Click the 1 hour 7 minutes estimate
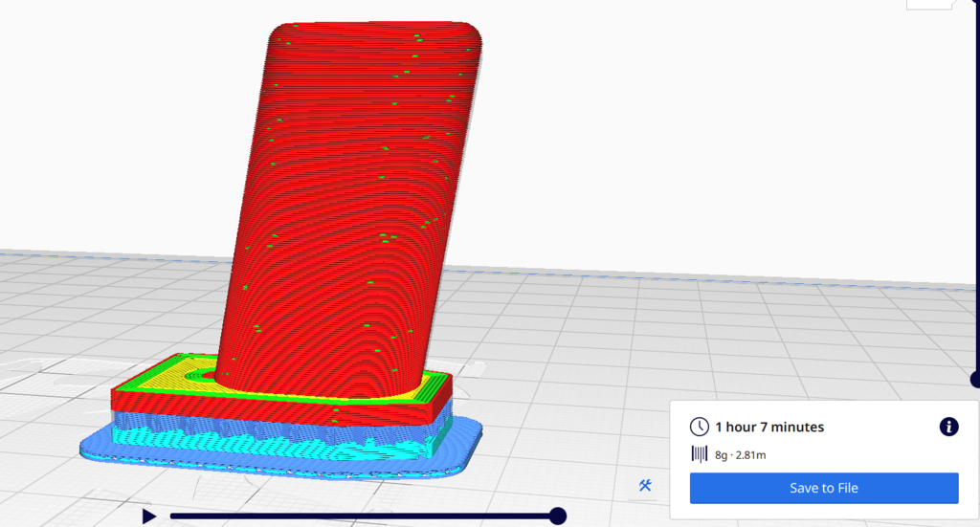980x527 pixels. tap(769, 427)
